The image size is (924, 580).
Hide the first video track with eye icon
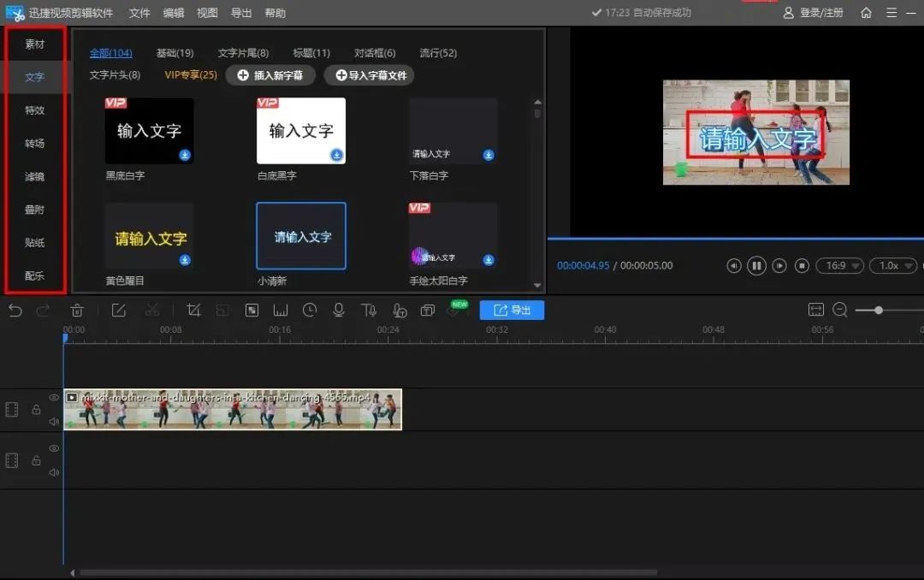coord(54,398)
